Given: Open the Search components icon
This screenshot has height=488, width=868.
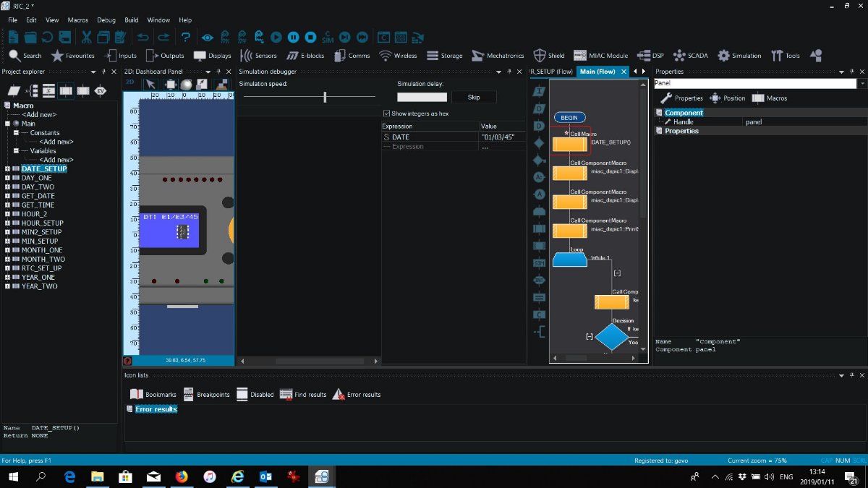Looking at the screenshot, I should tap(25, 56).
